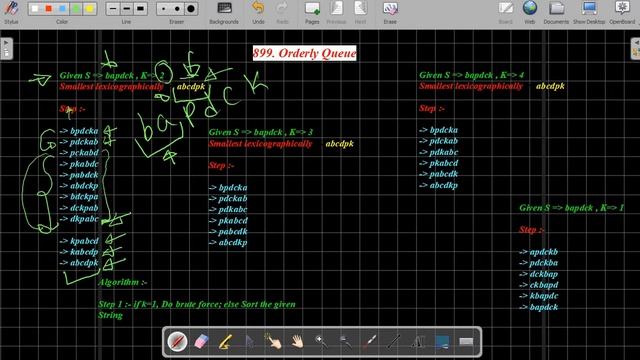Pick the red pen color
Viewport: 640px width, 360px height.
49,9
